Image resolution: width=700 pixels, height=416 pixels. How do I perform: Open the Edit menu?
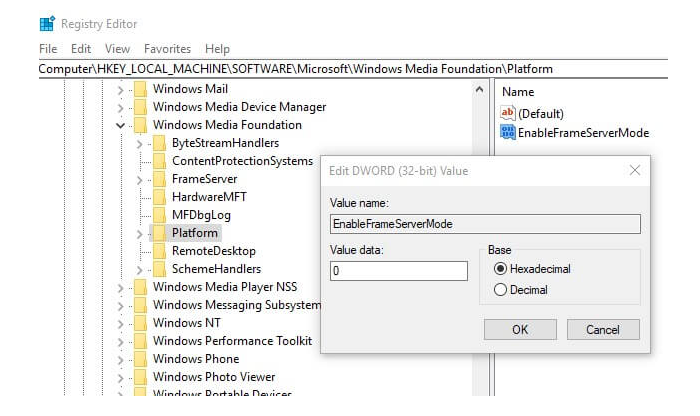(81, 49)
